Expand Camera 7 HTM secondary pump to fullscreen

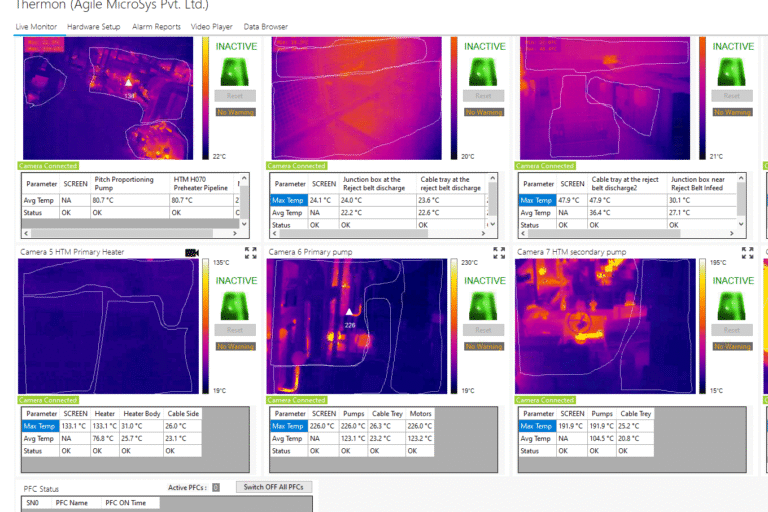(747, 252)
